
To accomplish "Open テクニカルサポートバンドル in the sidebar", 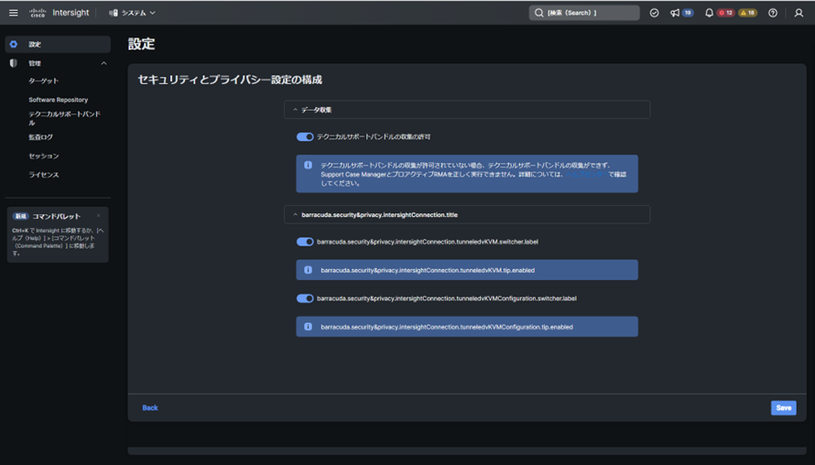I will 64,118.
